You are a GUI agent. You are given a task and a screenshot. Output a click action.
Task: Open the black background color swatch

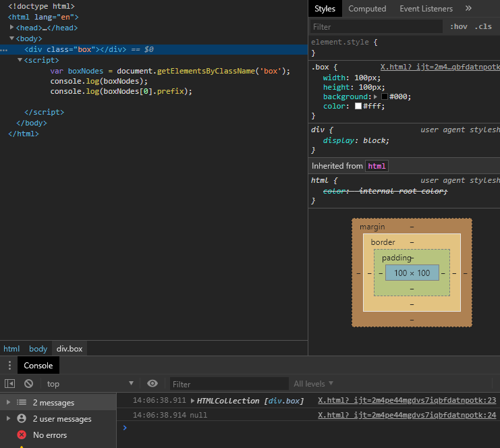[x=385, y=96]
